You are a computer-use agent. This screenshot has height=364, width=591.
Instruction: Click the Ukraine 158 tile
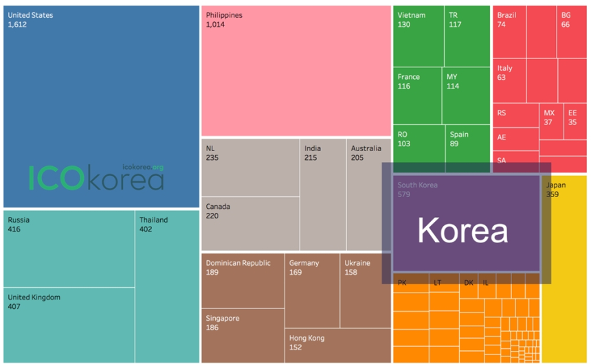pyautogui.click(x=366, y=291)
